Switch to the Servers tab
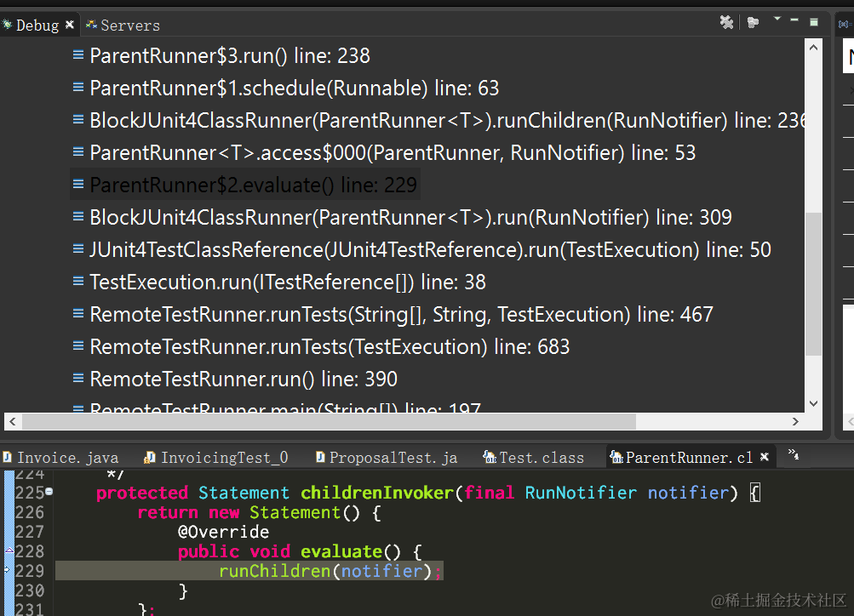The image size is (854, 616). [x=123, y=25]
